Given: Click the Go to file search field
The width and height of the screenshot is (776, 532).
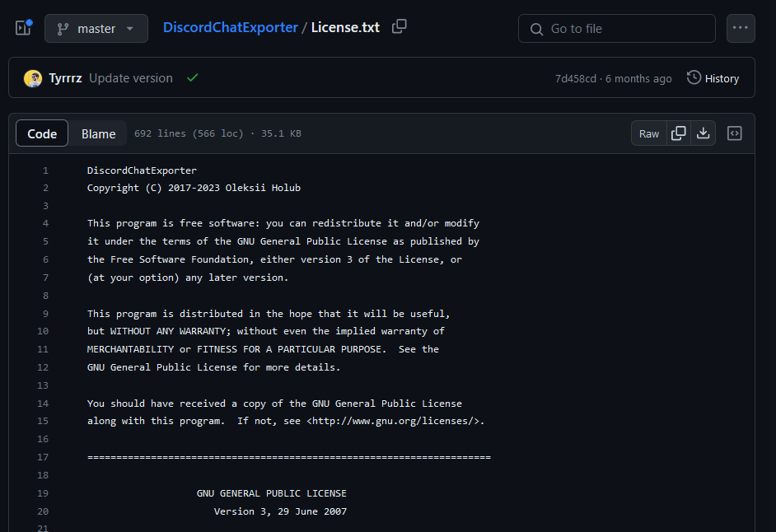Looking at the screenshot, I should [x=617, y=29].
